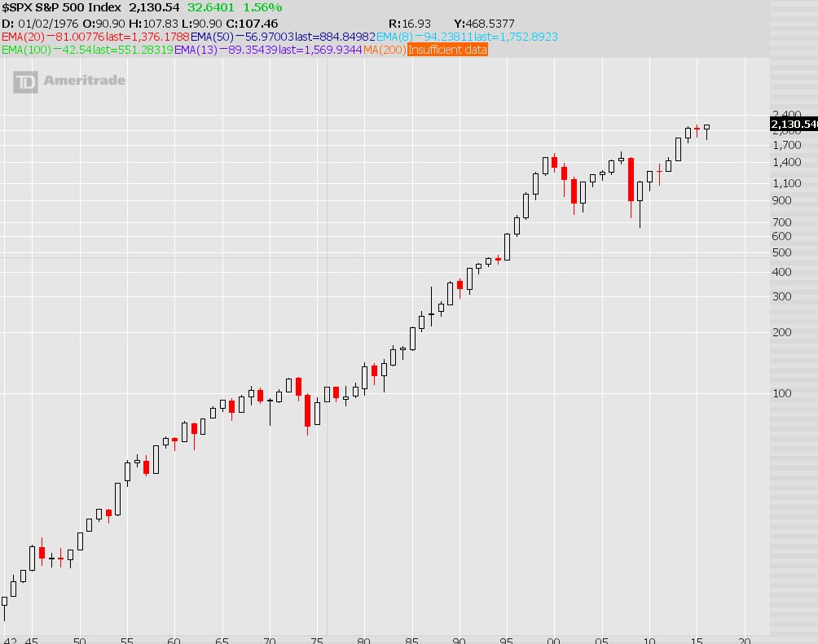This screenshot has height=644, width=818.
Task: Click the green 1.56% percent change
Action: pyautogui.click(x=262, y=7)
